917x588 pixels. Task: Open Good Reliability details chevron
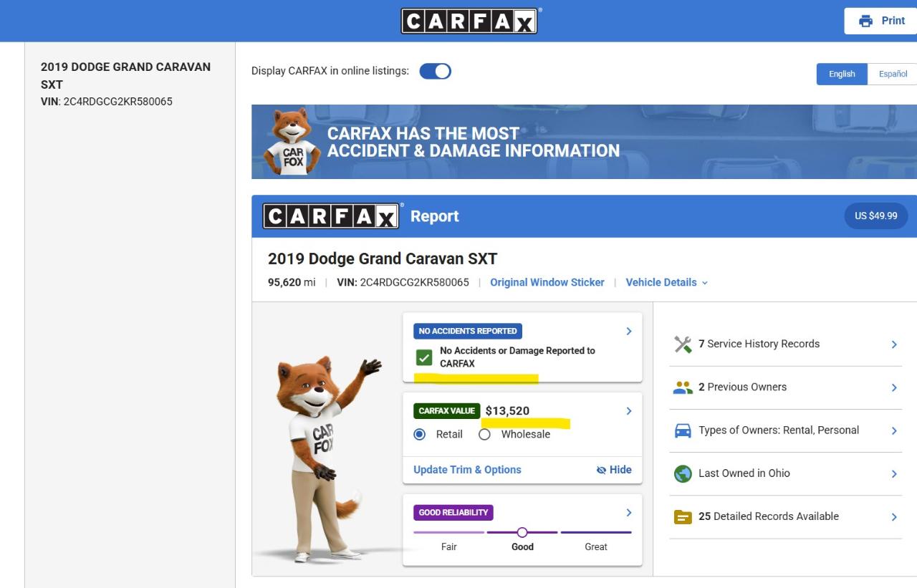pos(629,513)
